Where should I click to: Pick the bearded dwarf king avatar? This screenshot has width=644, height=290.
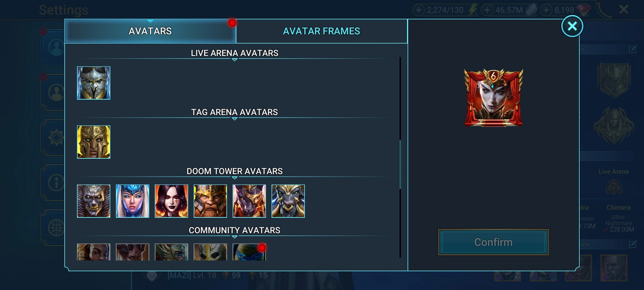tap(210, 201)
